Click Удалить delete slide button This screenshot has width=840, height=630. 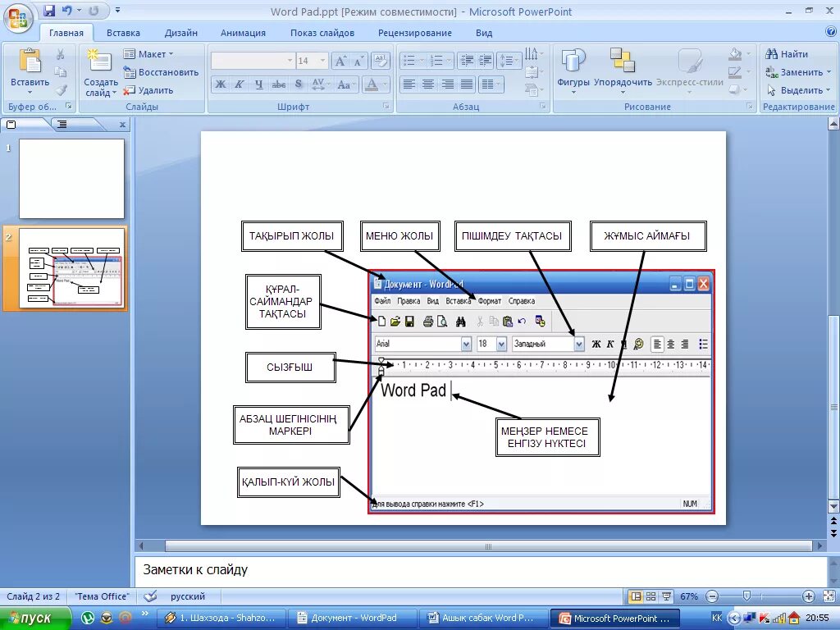pyautogui.click(x=148, y=90)
